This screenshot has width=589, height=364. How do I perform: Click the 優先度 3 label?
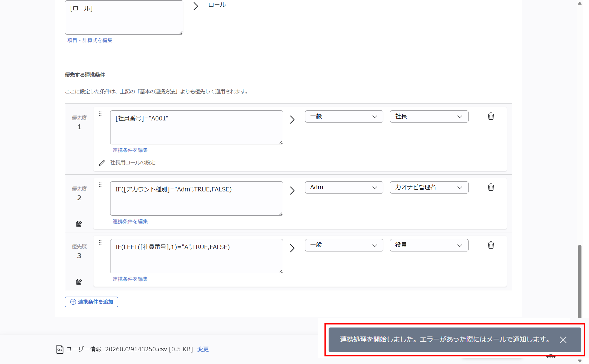point(79,251)
